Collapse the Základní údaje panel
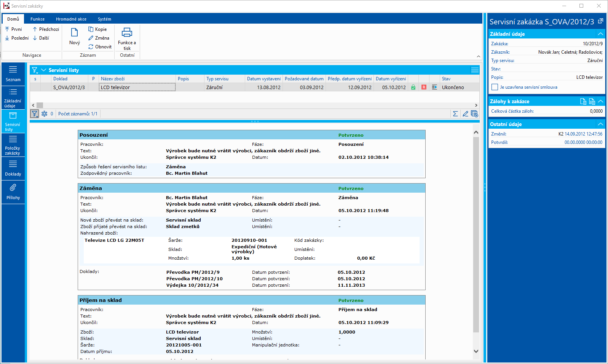This screenshot has width=608, height=364. (600, 34)
